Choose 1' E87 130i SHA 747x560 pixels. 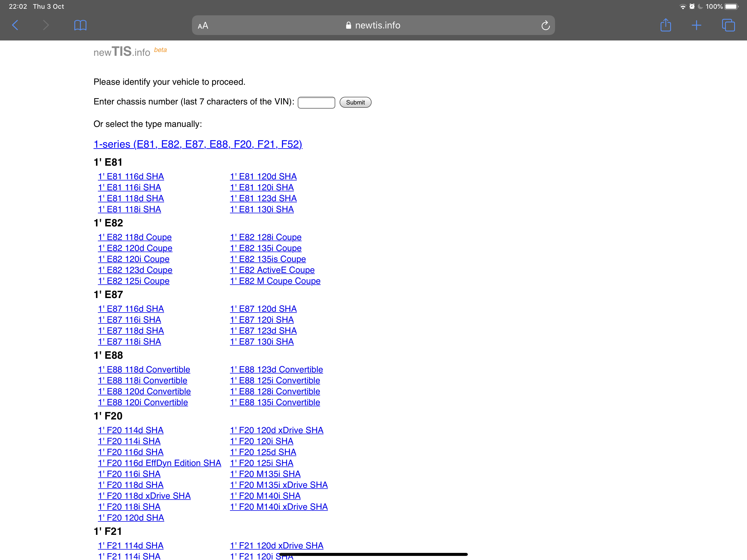(262, 342)
